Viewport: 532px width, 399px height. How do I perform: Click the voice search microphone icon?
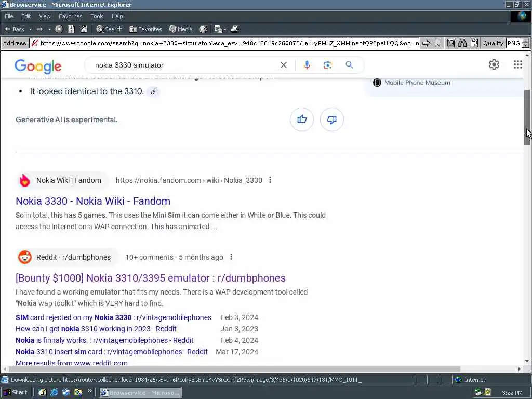click(307, 65)
